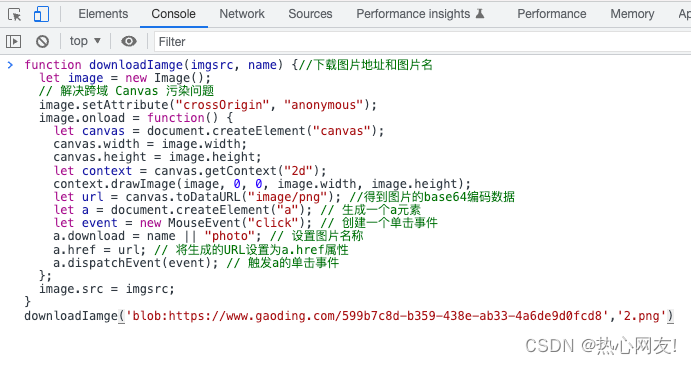Click the a.dispatchEvent(event) line

pyautogui.click(x=196, y=263)
